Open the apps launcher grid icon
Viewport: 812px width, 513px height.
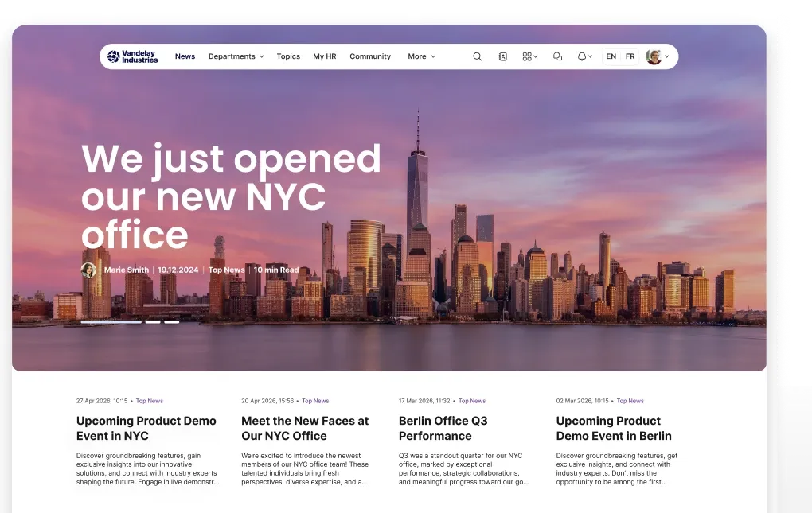pos(526,56)
